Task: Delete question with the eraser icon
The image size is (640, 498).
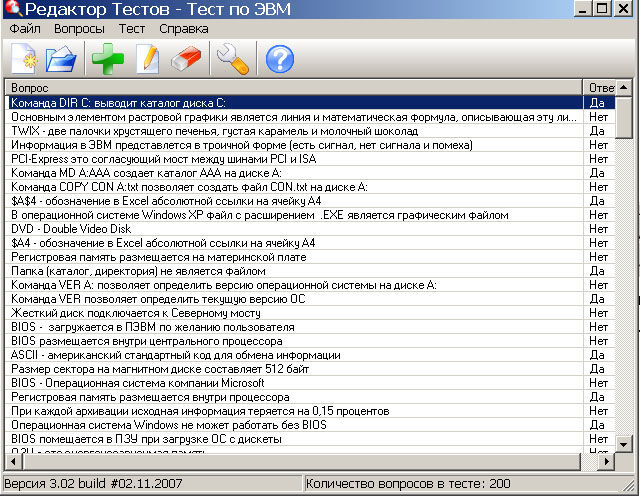Action: click(186, 59)
